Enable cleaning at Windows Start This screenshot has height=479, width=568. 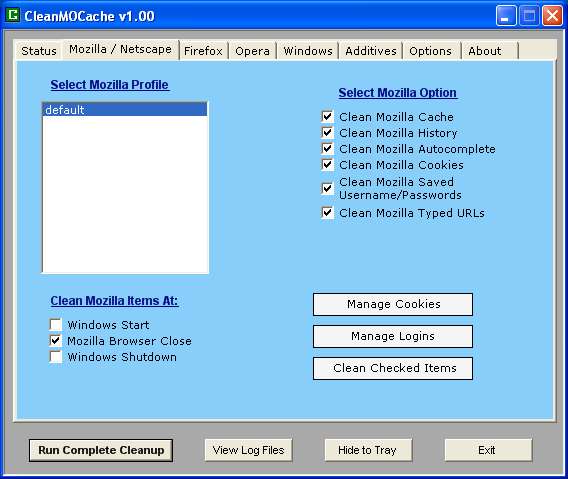point(55,325)
